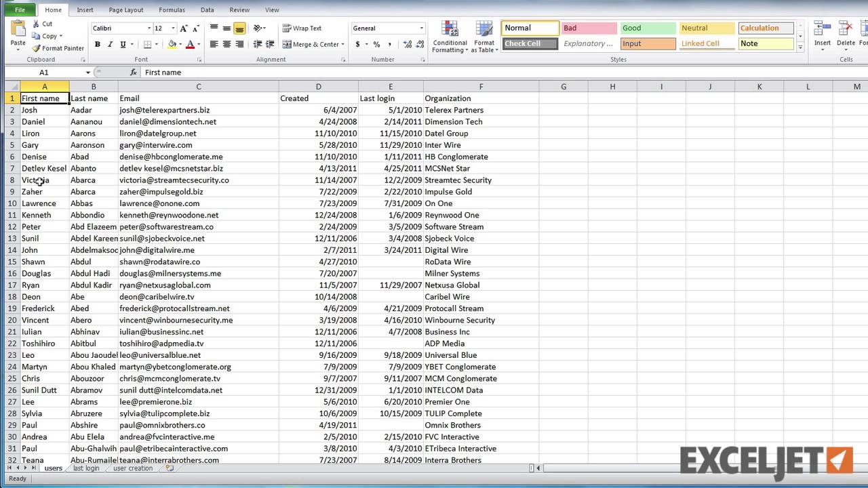Apply the Check Cell style
Viewport: 868px width, 488px height.
pyautogui.click(x=530, y=43)
